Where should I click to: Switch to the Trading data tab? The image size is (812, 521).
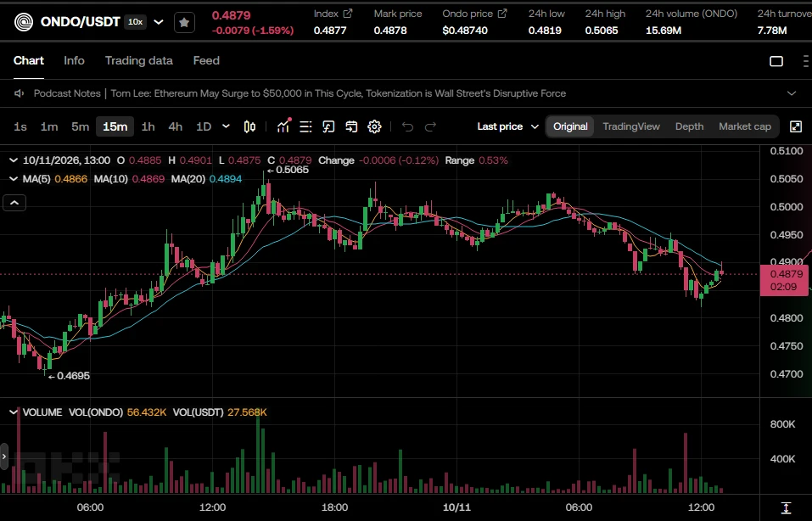(x=139, y=60)
